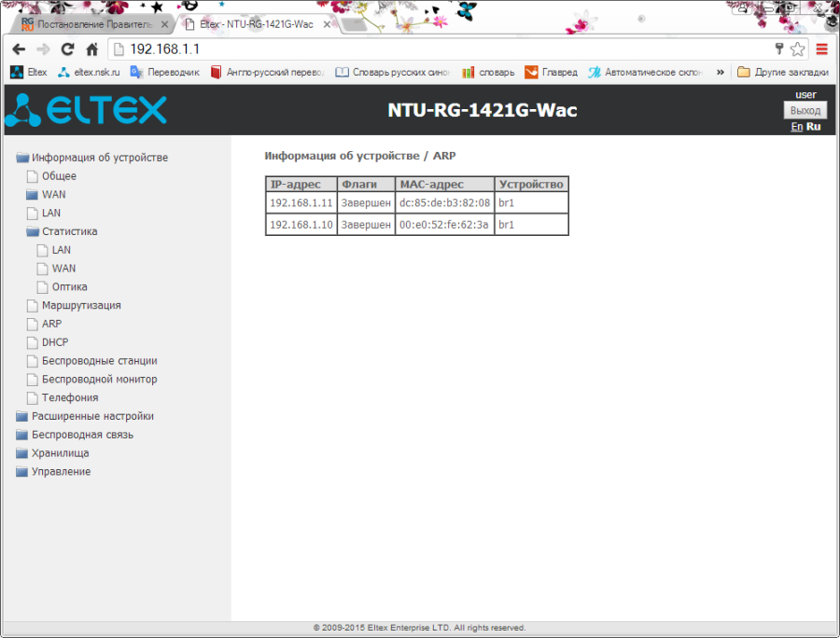Image resolution: width=840 pixels, height=638 pixels.
Task: Click the IP-адрес column header
Action: point(301,184)
